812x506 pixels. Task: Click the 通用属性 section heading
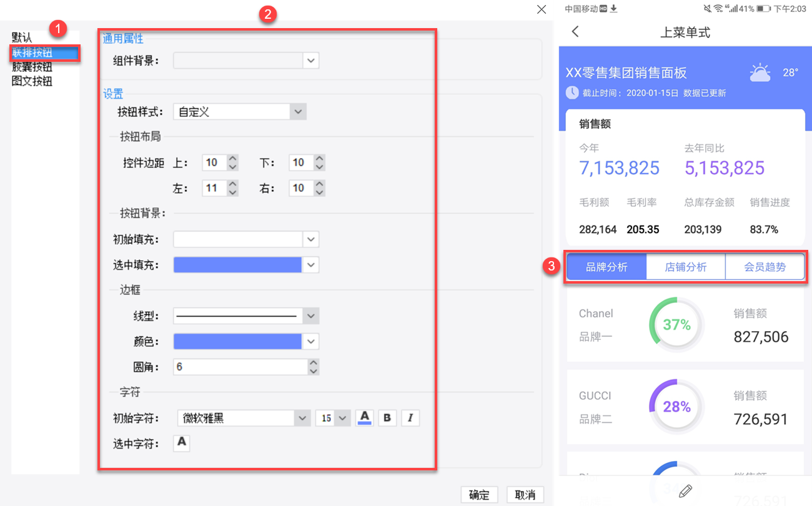123,39
